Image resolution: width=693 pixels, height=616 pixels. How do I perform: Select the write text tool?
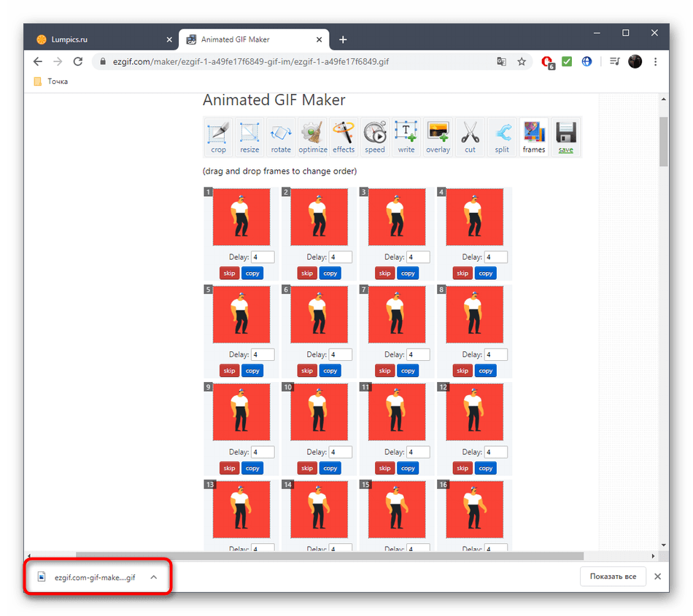[x=406, y=137]
